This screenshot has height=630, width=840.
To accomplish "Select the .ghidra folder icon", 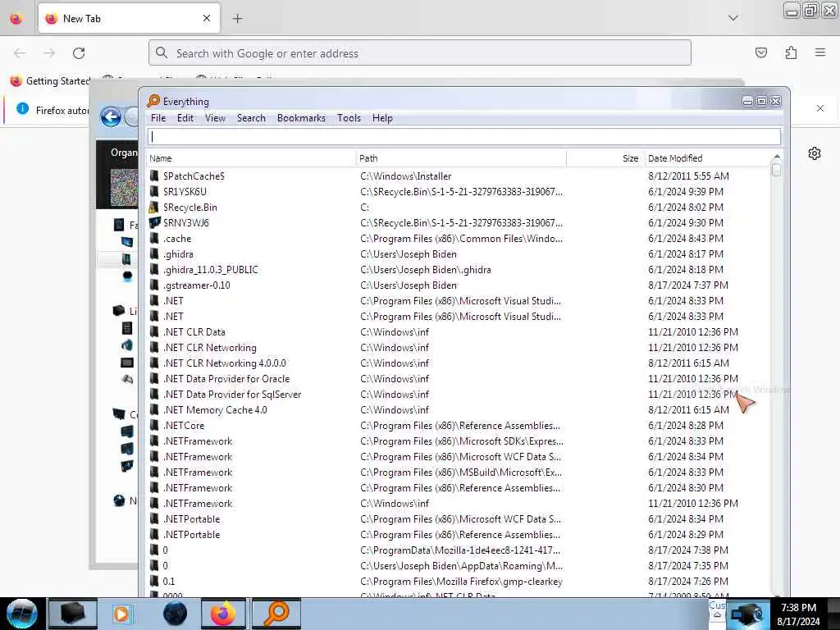I will tap(154, 254).
